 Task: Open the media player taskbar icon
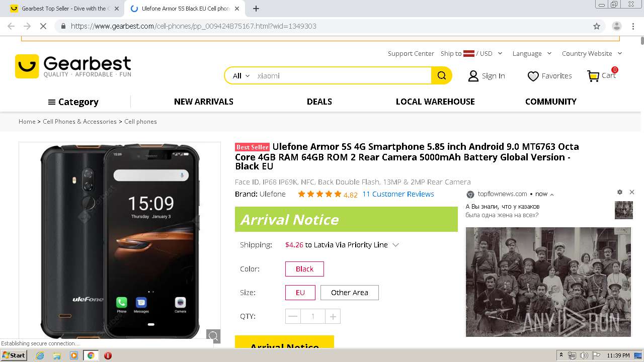(x=74, y=355)
